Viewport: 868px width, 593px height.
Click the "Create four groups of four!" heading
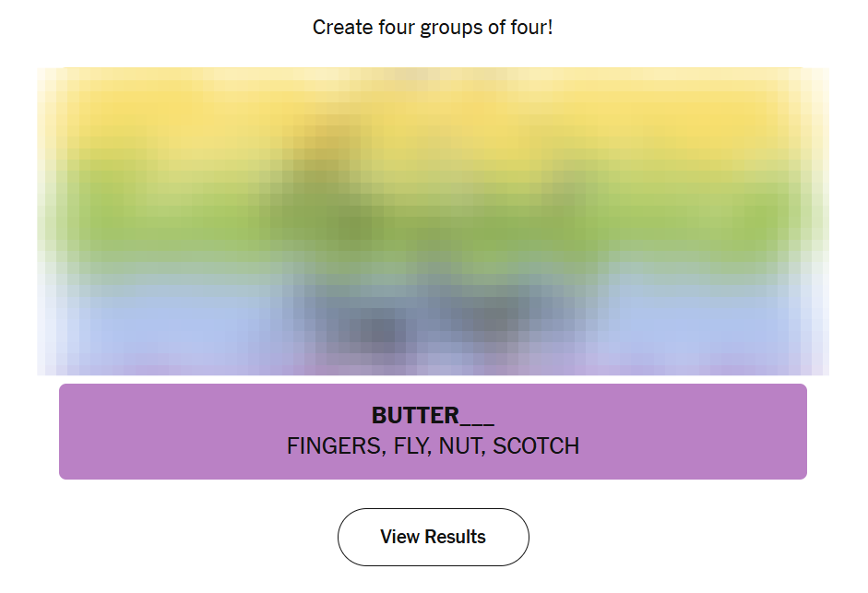[x=433, y=28]
